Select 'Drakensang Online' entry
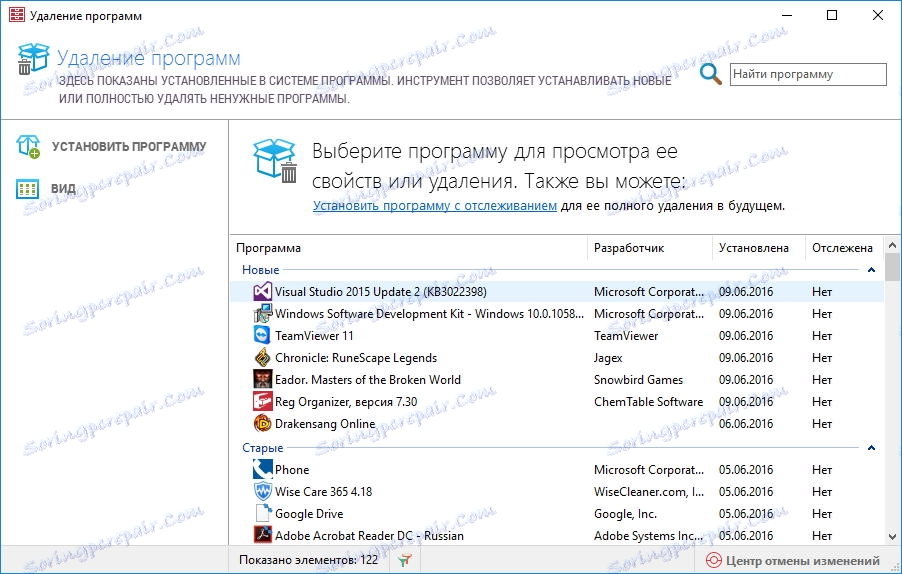The image size is (902, 574). click(x=325, y=423)
